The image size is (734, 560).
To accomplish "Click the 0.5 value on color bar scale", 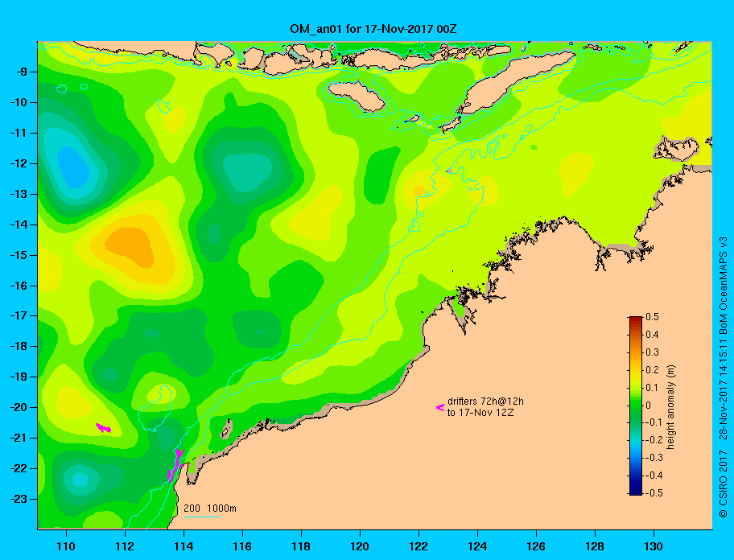I will (652, 317).
